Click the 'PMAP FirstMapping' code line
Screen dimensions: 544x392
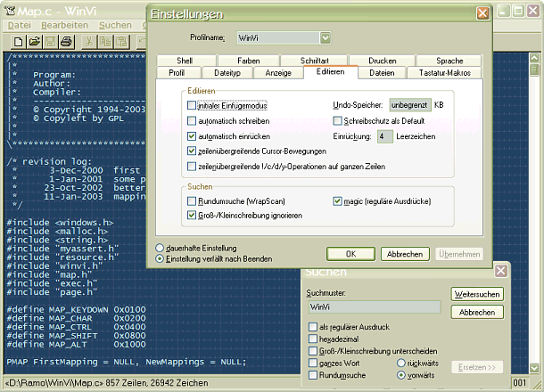[x=127, y=362]
